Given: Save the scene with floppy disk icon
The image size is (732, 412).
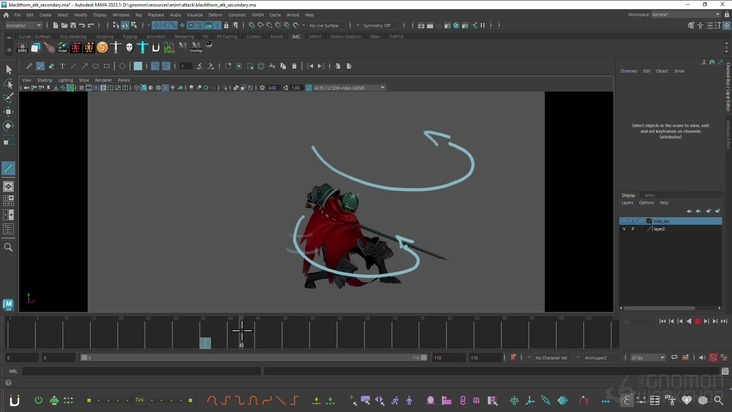Looking at the screenshot, I should pyautogui.click(x=73, y=25).
